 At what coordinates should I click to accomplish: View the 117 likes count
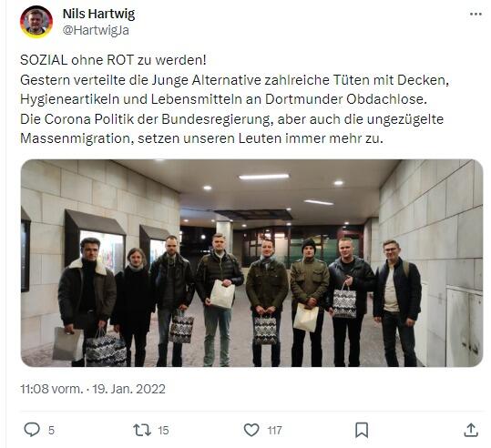274,430
